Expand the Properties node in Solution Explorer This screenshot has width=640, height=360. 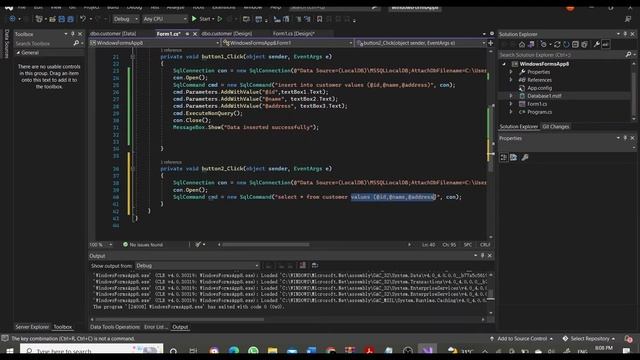coord(511,72)
